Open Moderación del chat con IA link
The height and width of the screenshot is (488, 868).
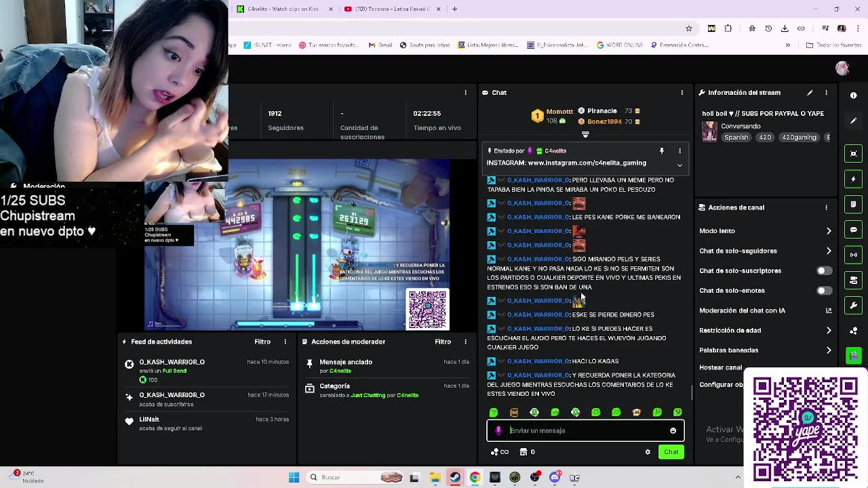tap(766, 310)
